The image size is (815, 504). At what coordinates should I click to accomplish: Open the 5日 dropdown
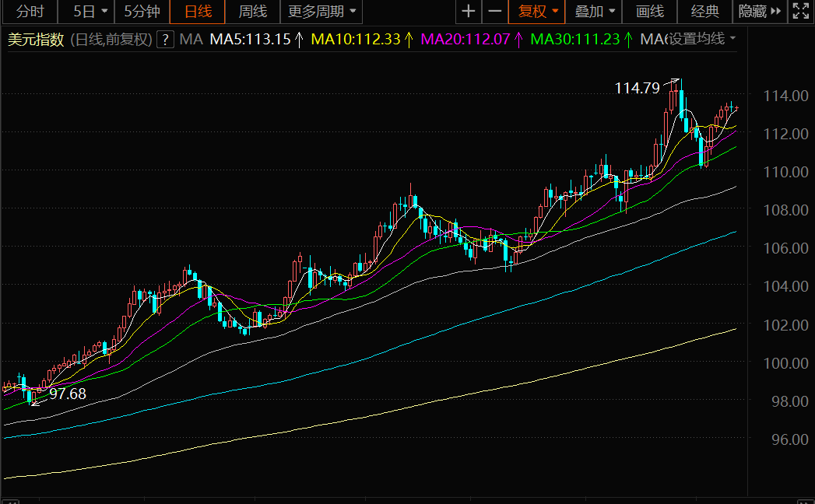click(x=89, y=12)
